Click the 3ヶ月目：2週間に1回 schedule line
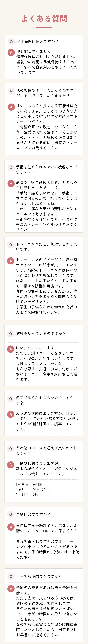Screen dimensions: 88x644 [x=33, y=495]
